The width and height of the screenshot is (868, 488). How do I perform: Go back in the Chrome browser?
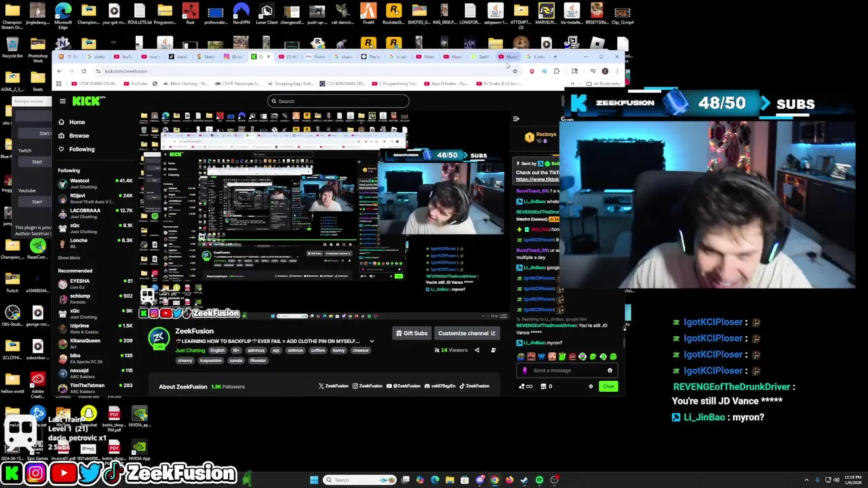(x=59, y=71)
